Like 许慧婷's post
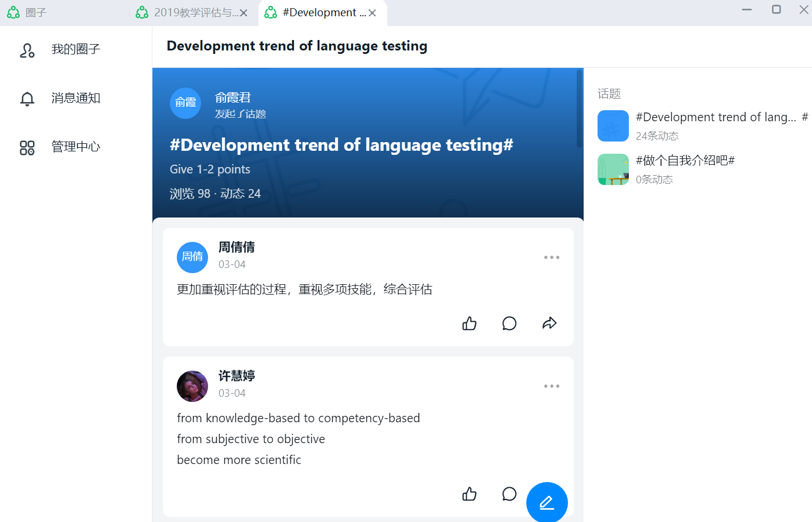812x522 pixels. tap(469, 494)
